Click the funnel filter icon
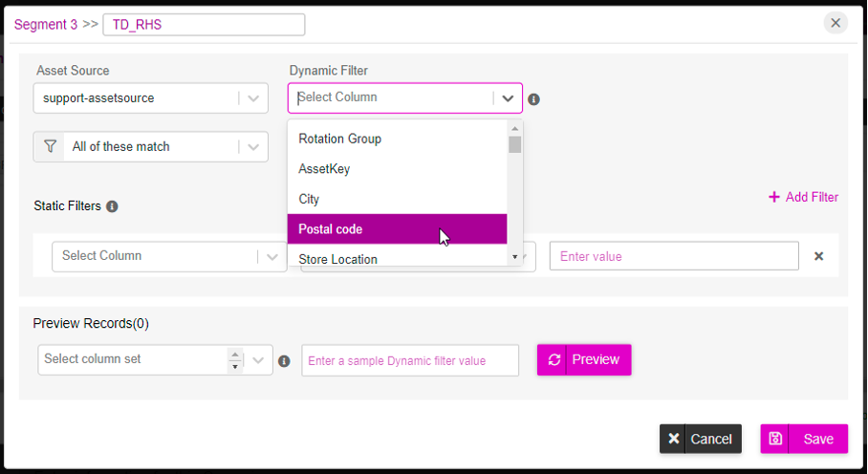Screen dimensions: 868x474 pos(50,146)
